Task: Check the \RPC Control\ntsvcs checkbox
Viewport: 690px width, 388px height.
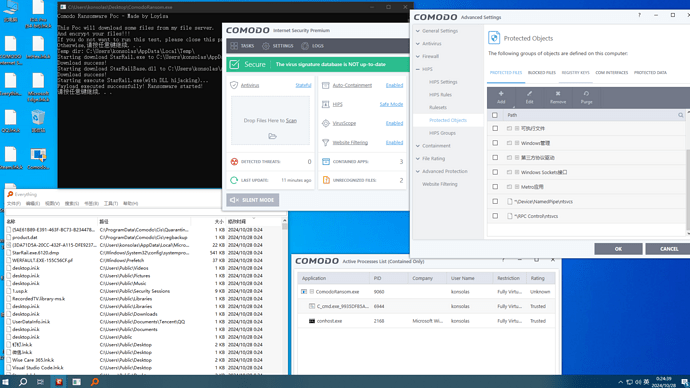Action: pos(495,216)
